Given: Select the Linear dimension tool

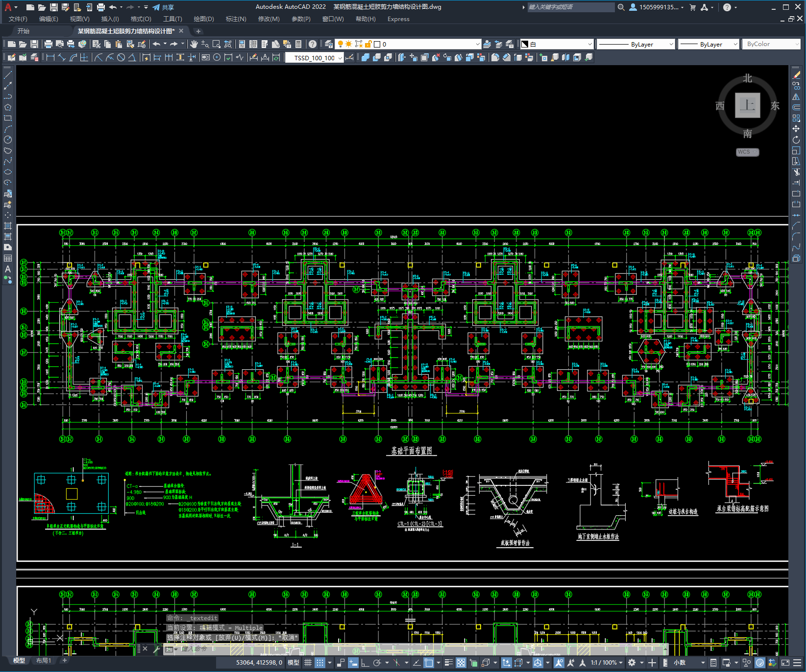Looking at the screenshot, I should (50, 57).
